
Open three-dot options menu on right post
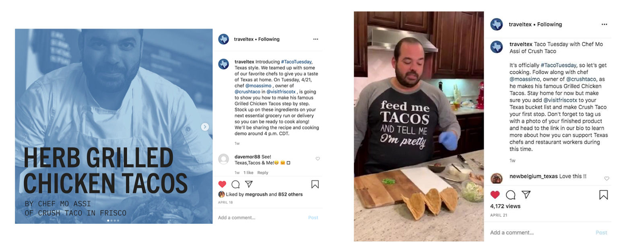[x=604, y=24]
